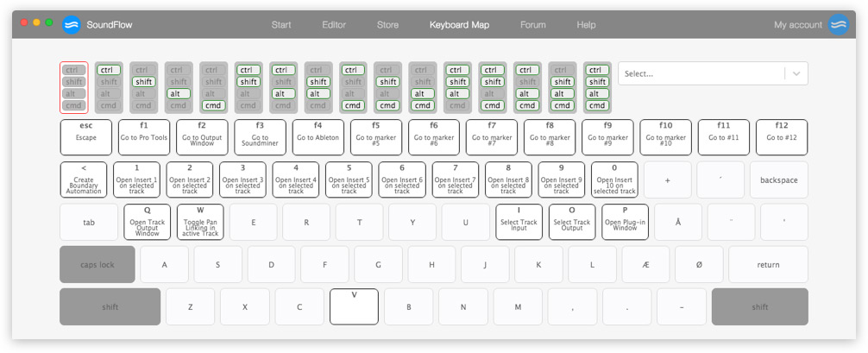Click the W Toggle Pan Linking key
The width and height of the screenshot is (868, 353).
pos(200,222)
